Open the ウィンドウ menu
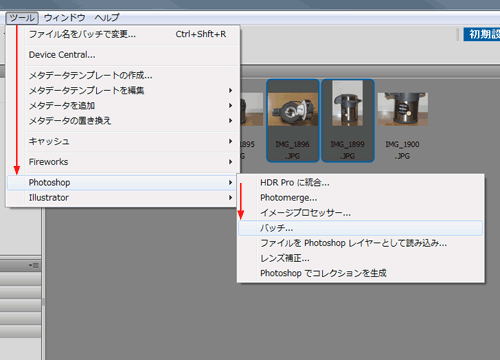The width and height of the screenshot is (500, 360). [x=65, y=18]
